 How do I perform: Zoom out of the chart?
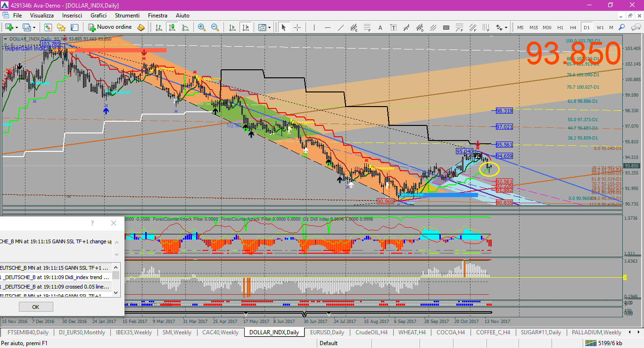[215, 27]
